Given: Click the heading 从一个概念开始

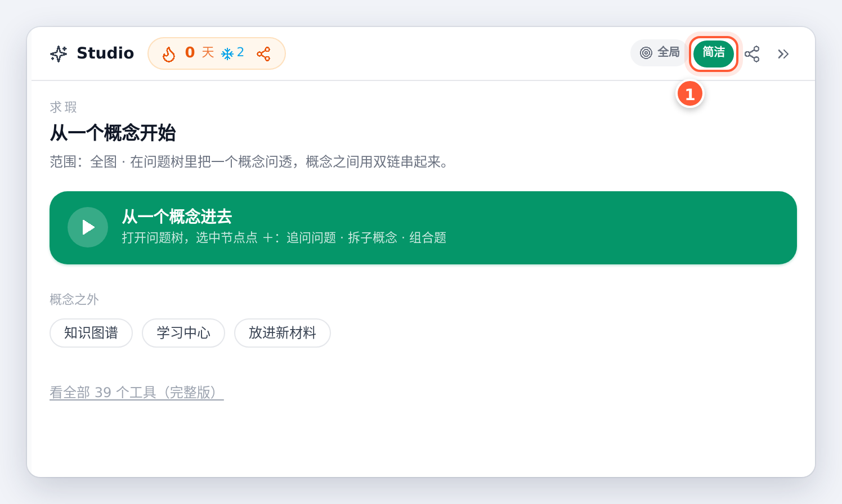Looking at the screenshot, I should click(x=113, y=133).
